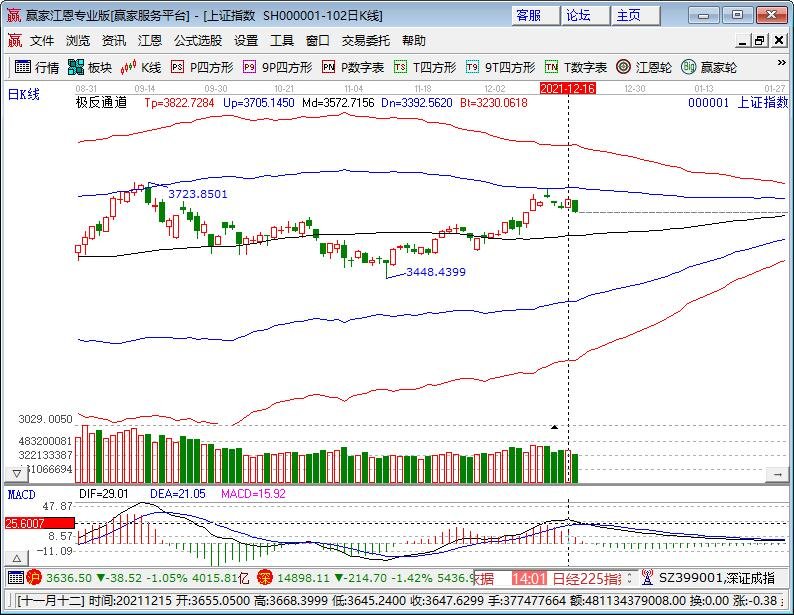This screenshot has height=615, width=794.
Task: Switch to K线 candlestick chart icon
Action: (129, 67)
